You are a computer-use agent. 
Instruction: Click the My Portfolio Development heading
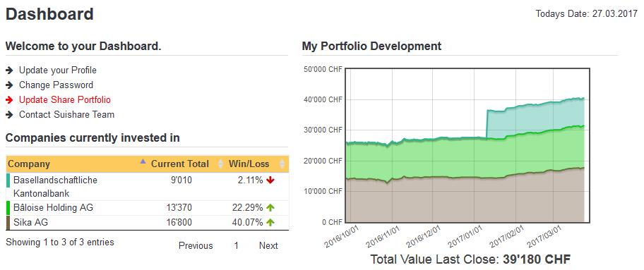pyautogui.click(x=371, y=46)
